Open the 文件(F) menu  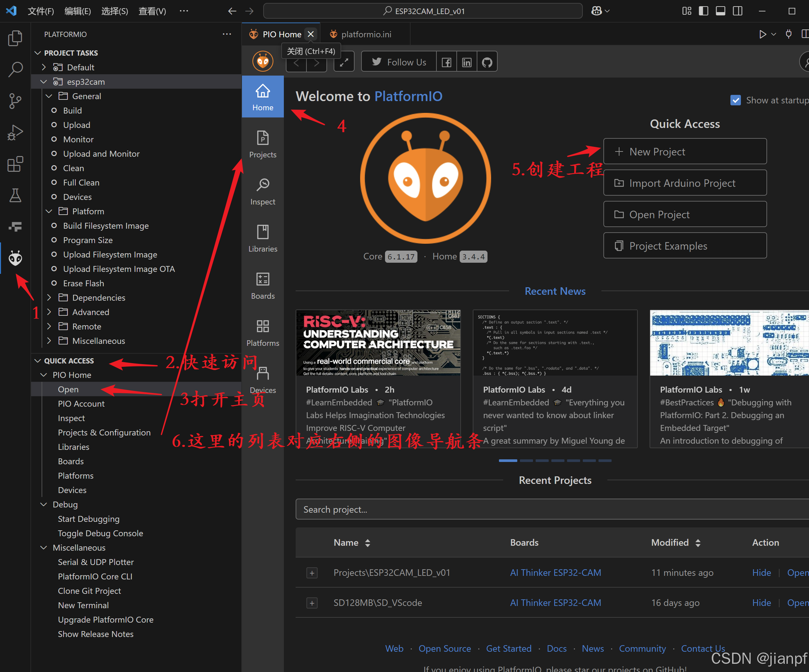[41, 11]
